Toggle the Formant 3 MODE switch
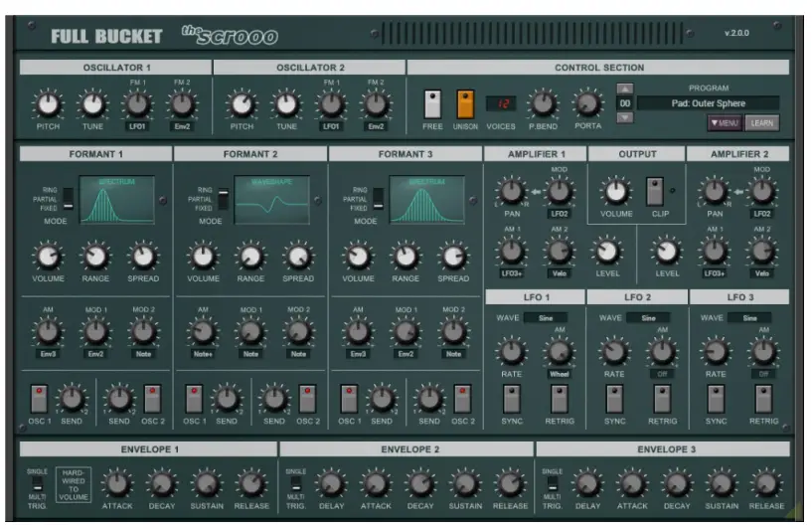Viewport: 812px width, 529px height. pos(378,199)
